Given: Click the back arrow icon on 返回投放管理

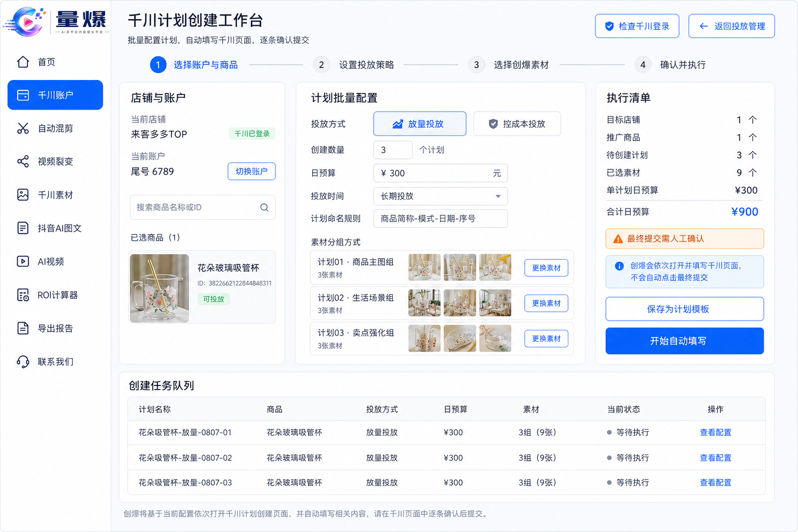Looking at the screenshot, I should click(x=703, y=26).
